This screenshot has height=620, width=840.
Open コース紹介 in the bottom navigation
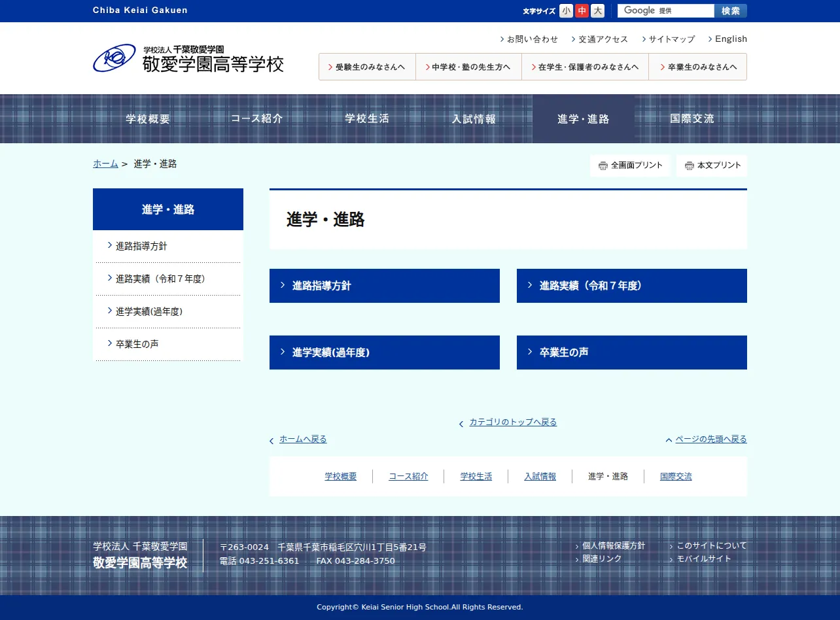(x=408, y=477)
